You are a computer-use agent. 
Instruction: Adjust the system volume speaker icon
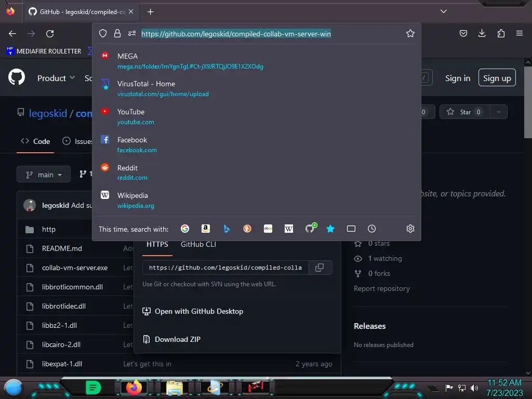474,388
